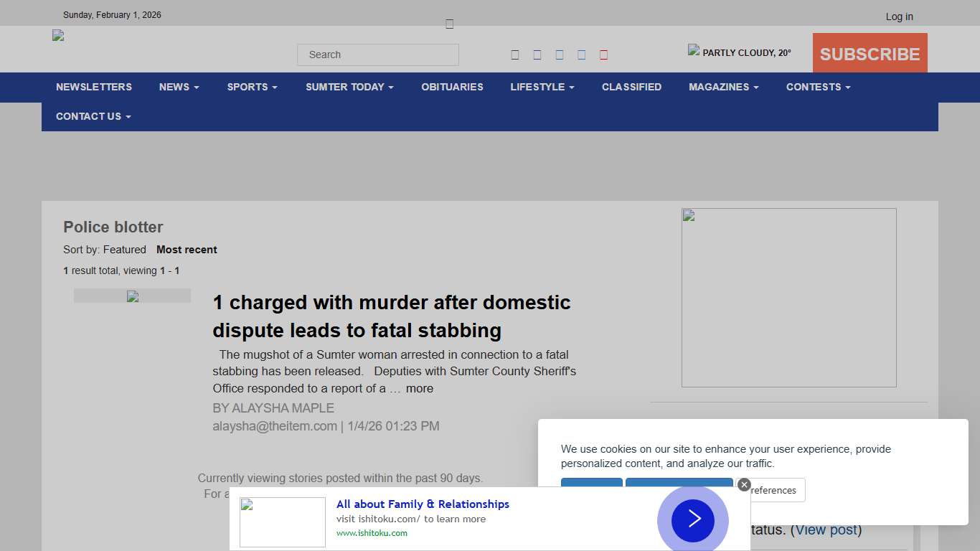Click the red social media icon
This screenshot has height=551, width=980.
click(603, 55)
